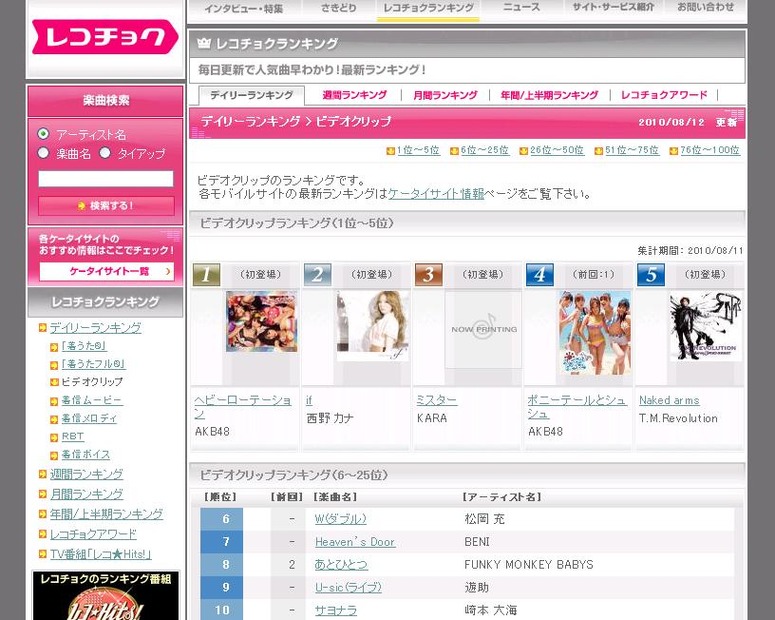
Task: Click the rank 5 badge icon
Action: click(x=651, y=274)
